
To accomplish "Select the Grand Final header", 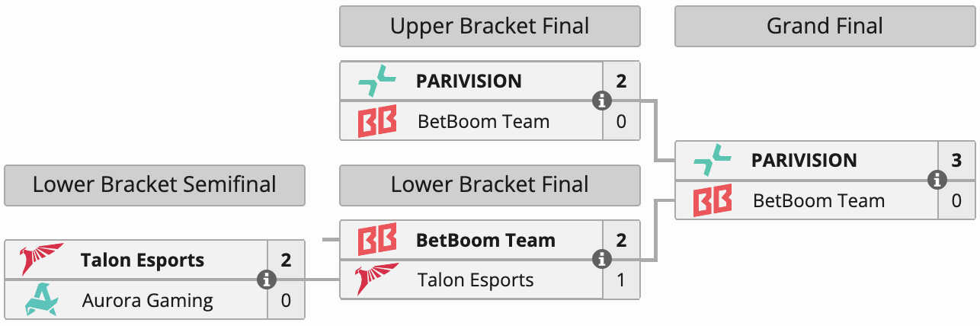I will point(825,27).
